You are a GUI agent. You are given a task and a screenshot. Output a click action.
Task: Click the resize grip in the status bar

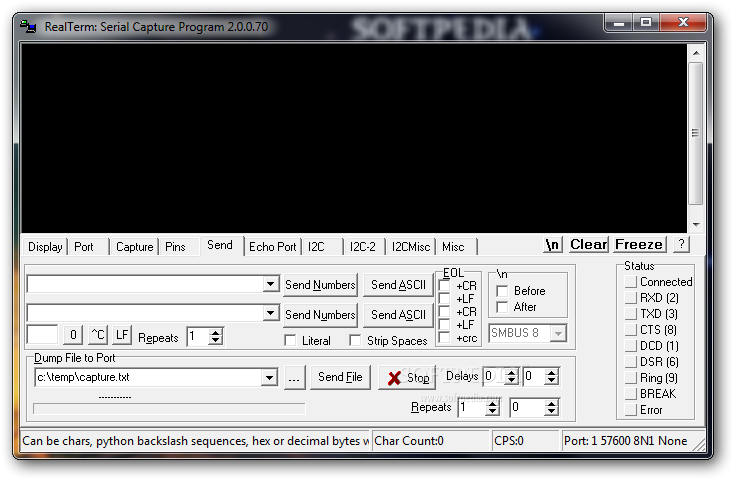tap(699, 445)
